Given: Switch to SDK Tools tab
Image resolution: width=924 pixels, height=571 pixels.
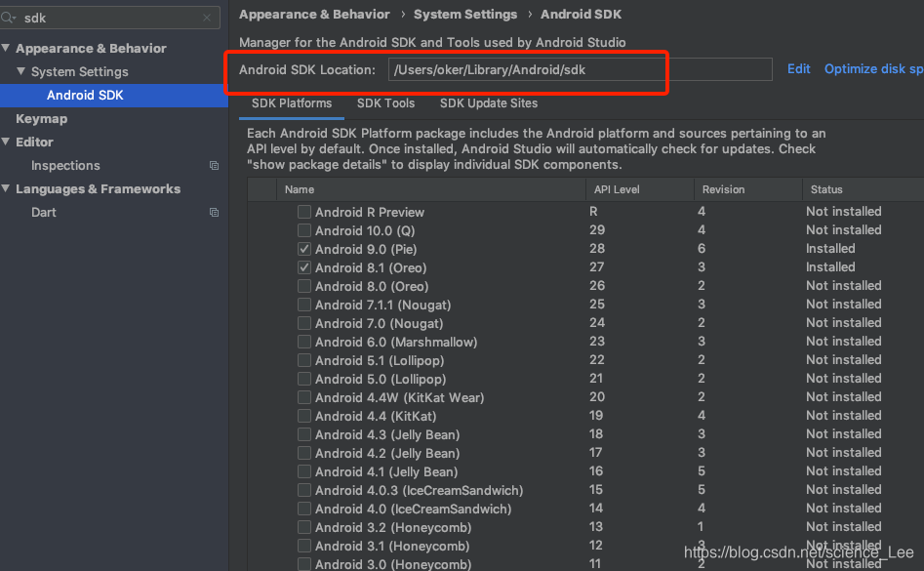Looking at the screenshot, I should point(386,103).
